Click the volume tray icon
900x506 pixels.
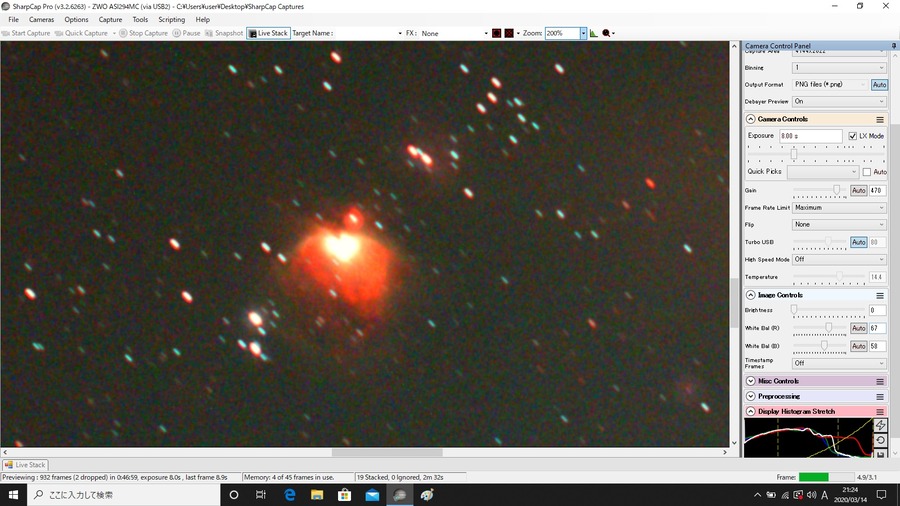pyautogui.click(x=811, y=495)
